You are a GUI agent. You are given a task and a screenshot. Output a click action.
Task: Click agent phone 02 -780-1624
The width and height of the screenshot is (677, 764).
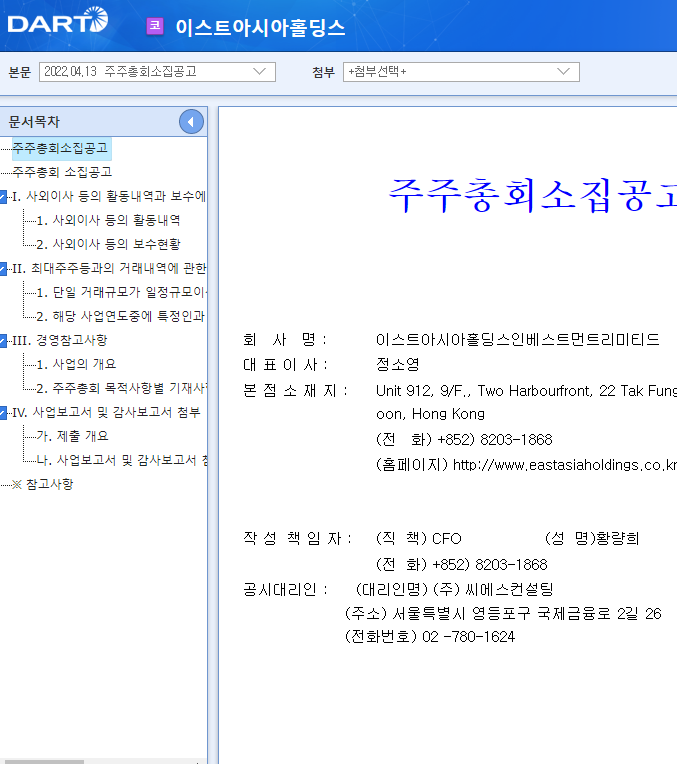click(468, 637)
